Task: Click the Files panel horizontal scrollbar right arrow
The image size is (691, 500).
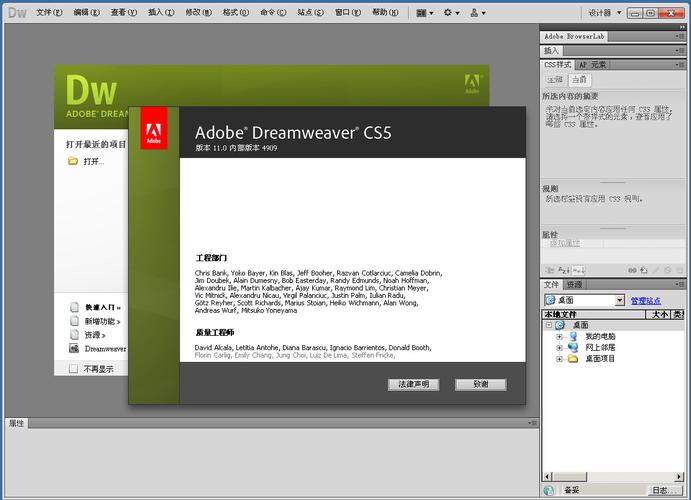Action: (680, 476)
